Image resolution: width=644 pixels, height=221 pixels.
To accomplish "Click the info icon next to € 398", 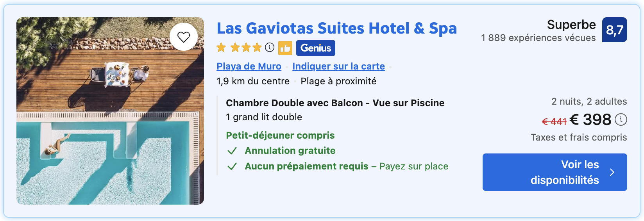I will point(621,119).
